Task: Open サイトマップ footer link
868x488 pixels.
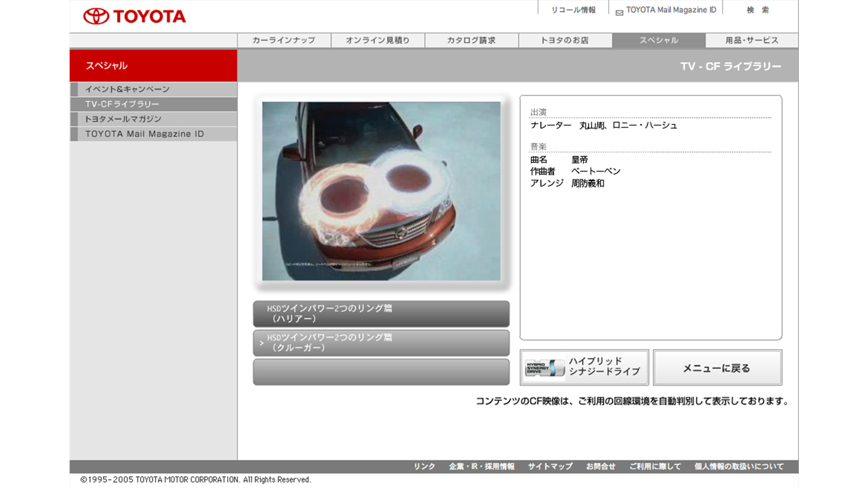Action: [550, 466]
